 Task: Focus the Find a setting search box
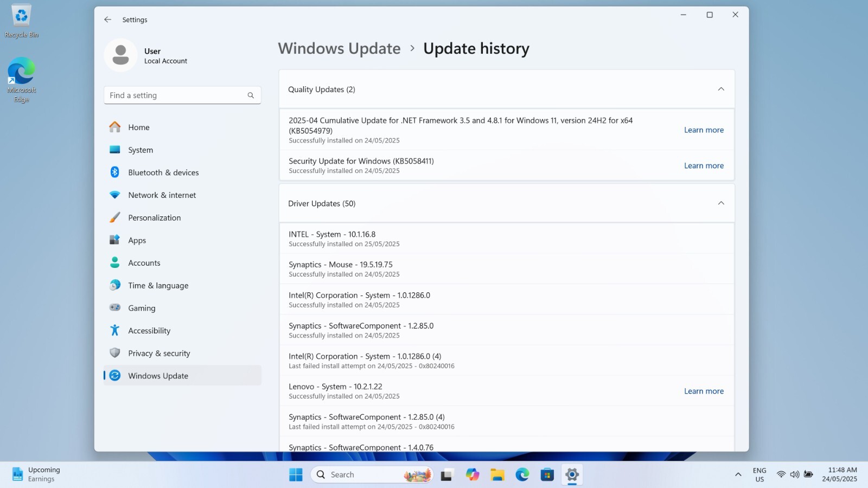182,95
